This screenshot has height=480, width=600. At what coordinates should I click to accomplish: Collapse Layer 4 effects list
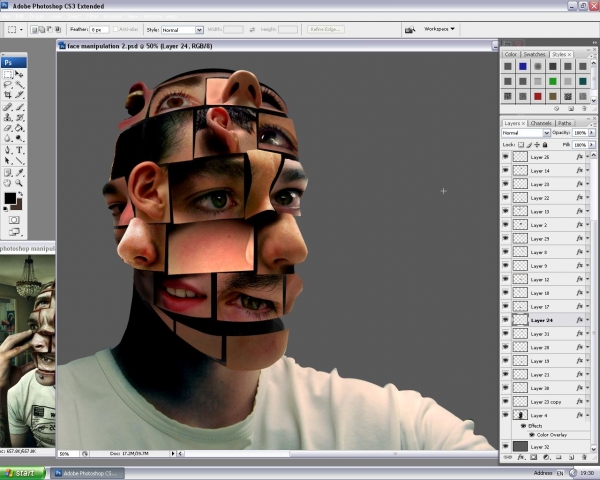(x=588, y=415)
